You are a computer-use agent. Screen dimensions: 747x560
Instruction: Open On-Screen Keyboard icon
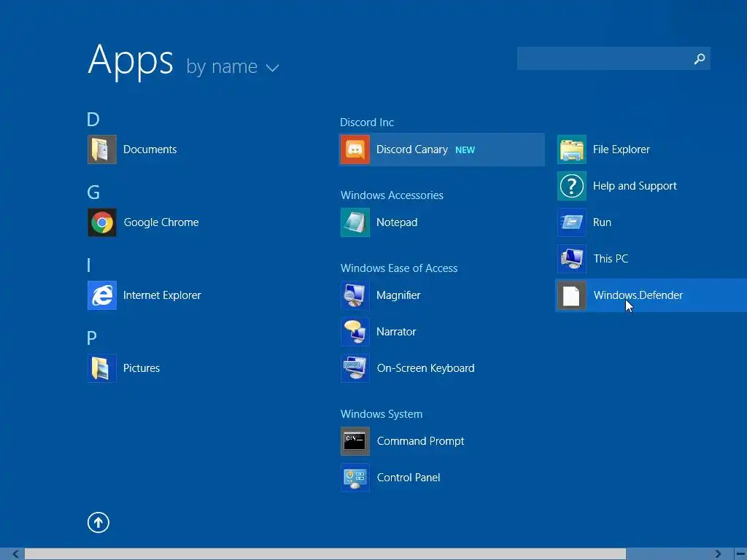pos(355,368)
